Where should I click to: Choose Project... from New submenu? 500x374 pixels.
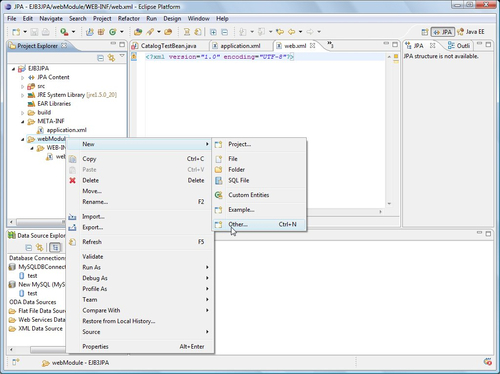[x=259, y=144]
